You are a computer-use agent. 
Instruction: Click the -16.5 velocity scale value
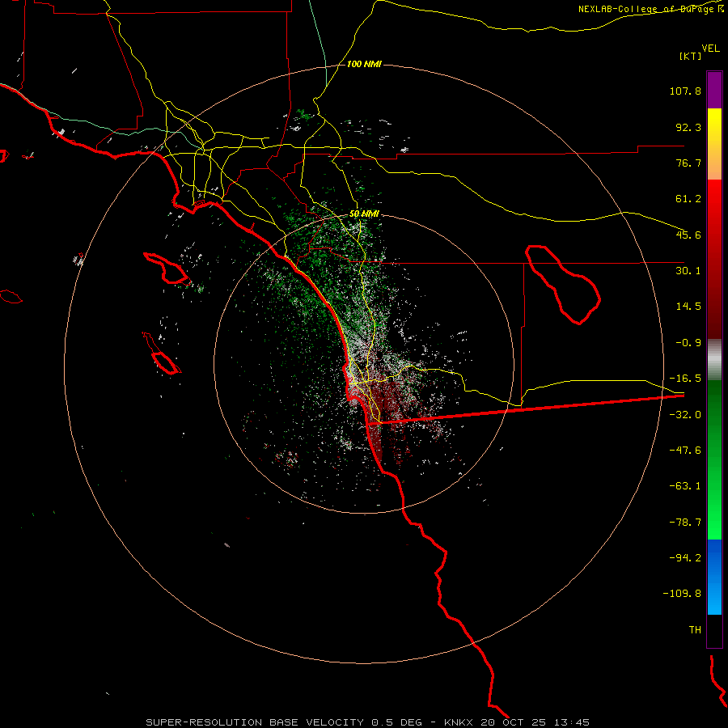[x=685, y=379]
